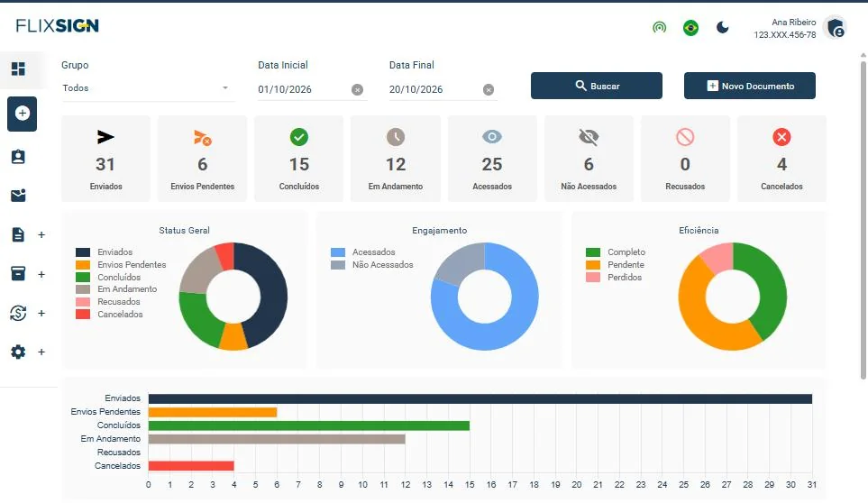This screenshot has width=868, height=503.
Task: Open the archive box icon in sidebar
Action: click(x=18, y=273)
